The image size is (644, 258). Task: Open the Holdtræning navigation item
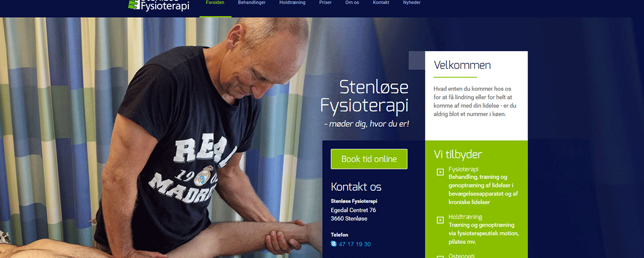pos(292,3)
